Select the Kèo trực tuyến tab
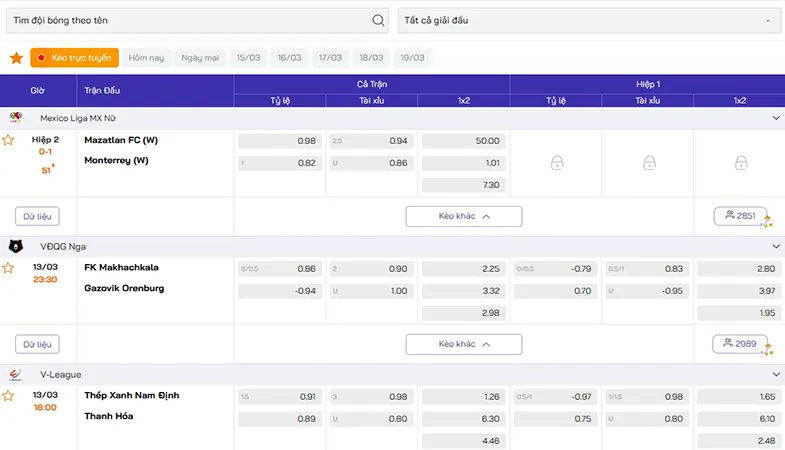 point(75,58)
